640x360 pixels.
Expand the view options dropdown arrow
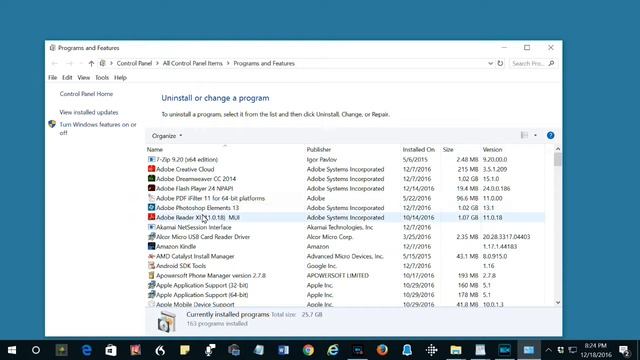[x=535, y=136]
